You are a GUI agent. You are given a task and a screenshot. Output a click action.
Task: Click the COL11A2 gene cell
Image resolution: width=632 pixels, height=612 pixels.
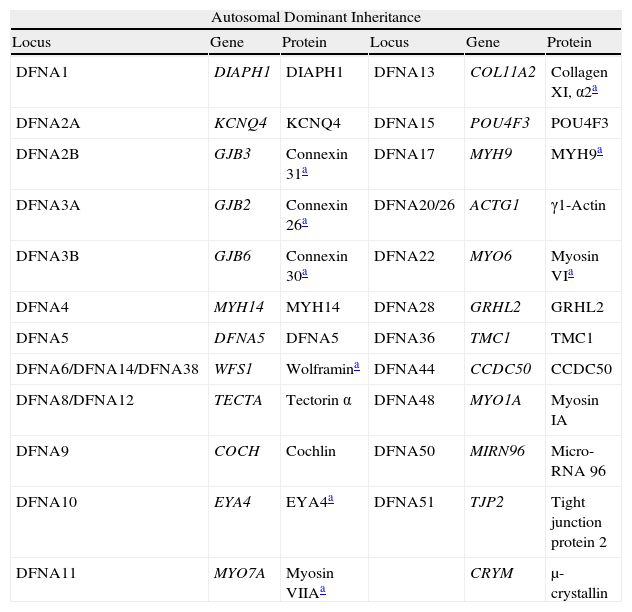click(x=502, y=72)
